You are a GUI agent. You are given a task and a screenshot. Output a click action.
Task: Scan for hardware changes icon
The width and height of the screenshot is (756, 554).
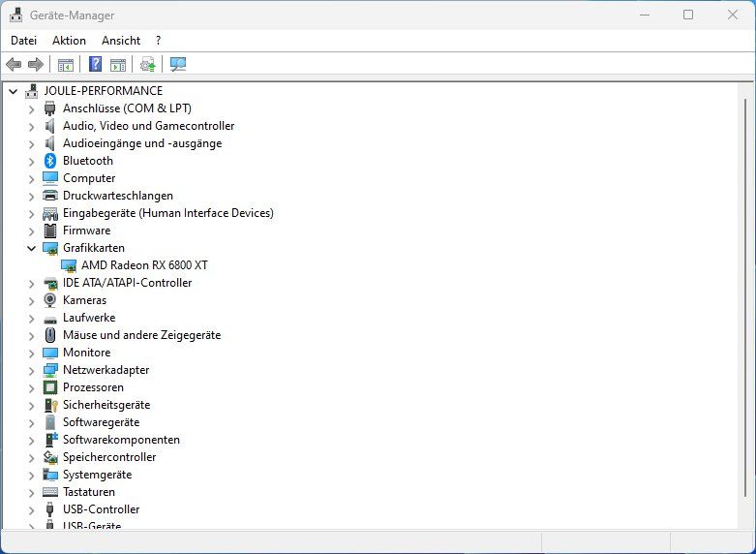point(178,64)
